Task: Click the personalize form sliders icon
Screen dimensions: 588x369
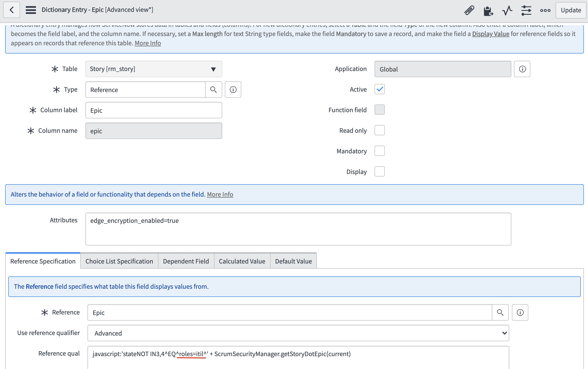Action: click(x=526, y=10)
